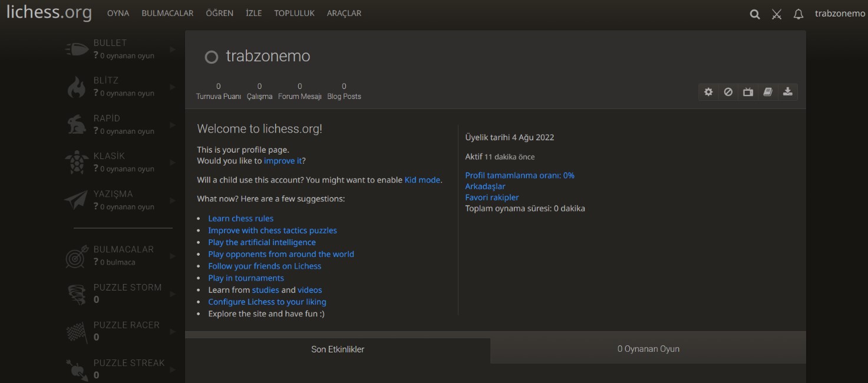Click the blocked-circle icon in profile actions
868x383 pixels.
[x=728, y=92]
